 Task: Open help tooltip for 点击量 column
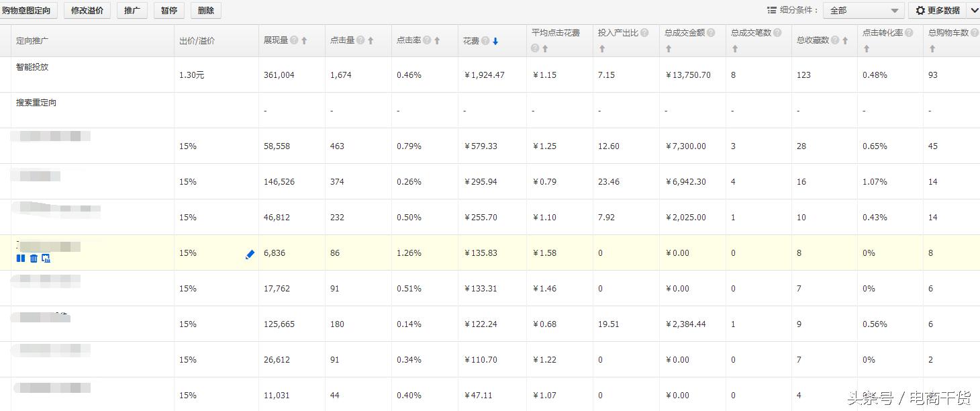tap(360, 40)
